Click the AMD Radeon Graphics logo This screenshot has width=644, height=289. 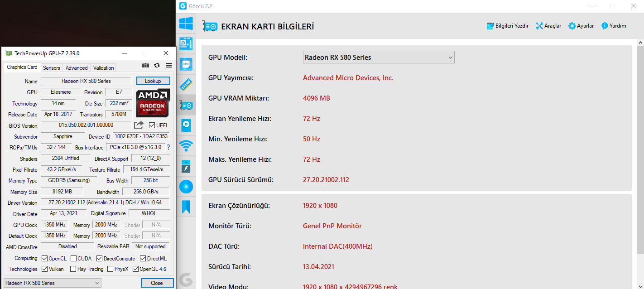pos(153,103)
